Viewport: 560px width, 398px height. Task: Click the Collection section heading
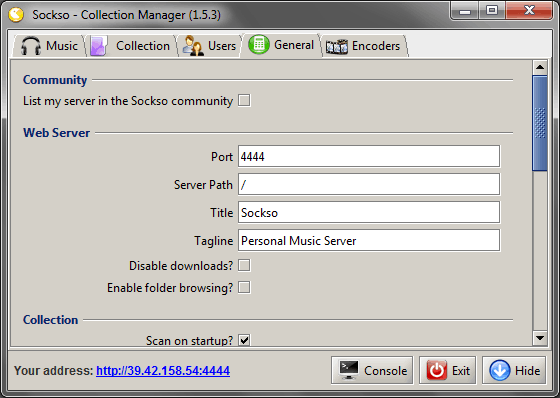(x=50, y=320)
